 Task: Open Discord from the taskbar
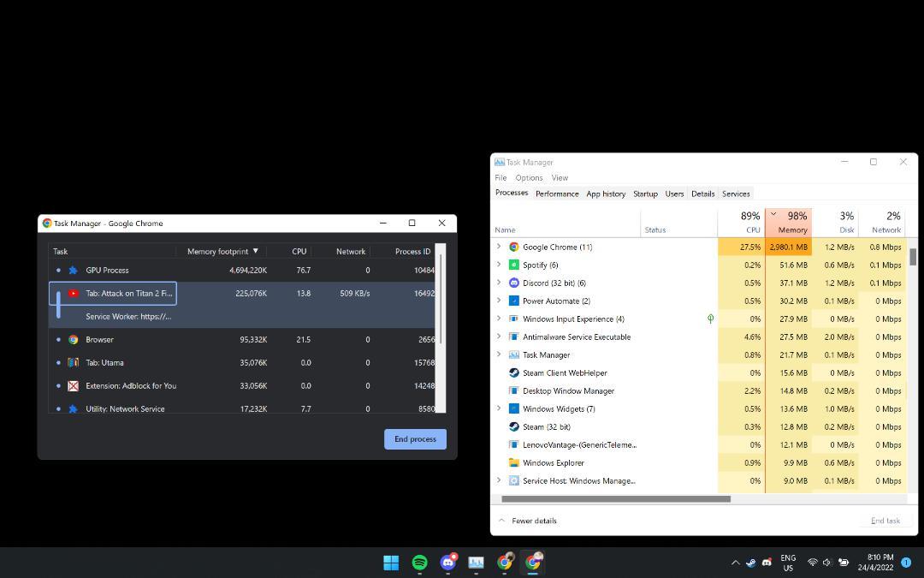click(x=447, y=563)
